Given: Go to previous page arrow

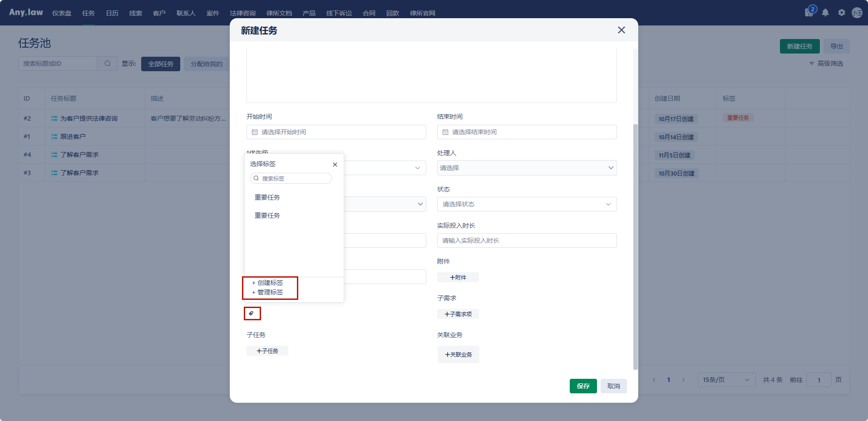Looking at the screenshot, I should 654,380.
